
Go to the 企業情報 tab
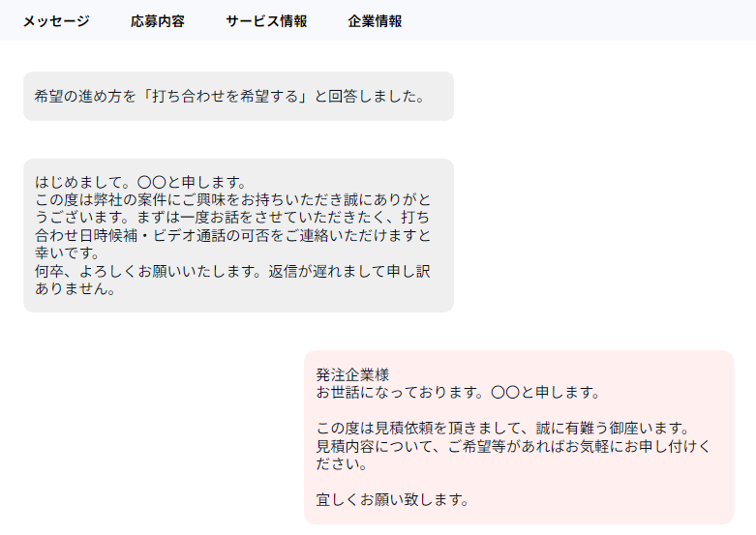point(375,21)
